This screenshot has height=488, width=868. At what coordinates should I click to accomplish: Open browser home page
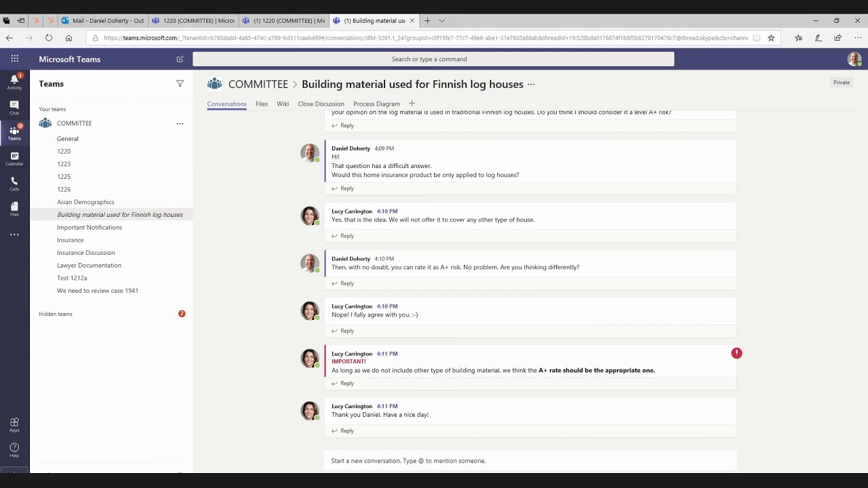pyautogui.click(x=68, y=38)
